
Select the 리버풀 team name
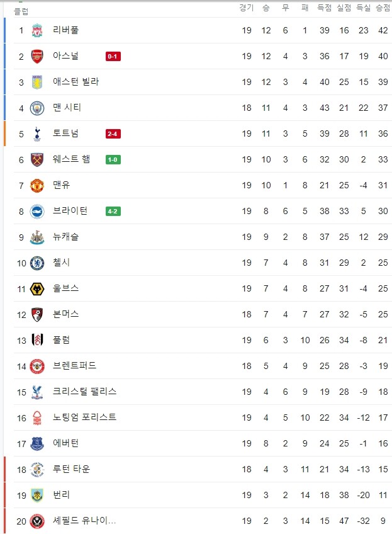point(65,30)
